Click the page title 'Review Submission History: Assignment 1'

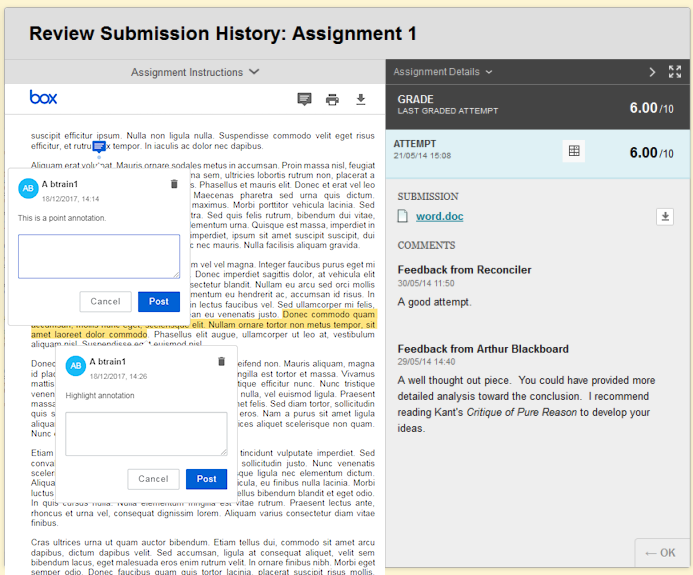point(223,34)
